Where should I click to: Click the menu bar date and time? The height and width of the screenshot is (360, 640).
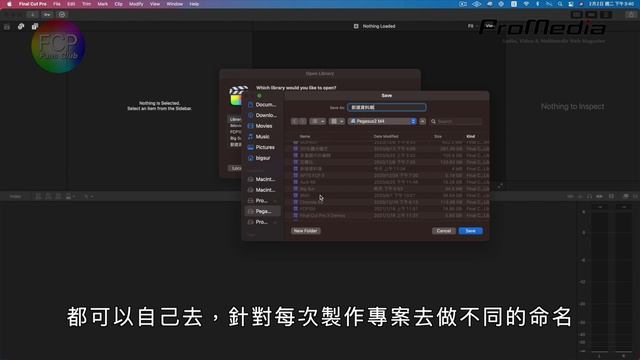[x=611, y=4]
